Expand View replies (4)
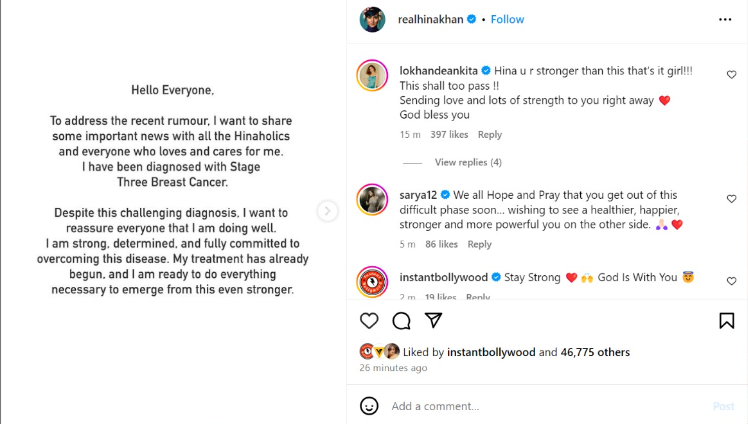The height and width of the screenshot is (424, 748). (468, 162)
